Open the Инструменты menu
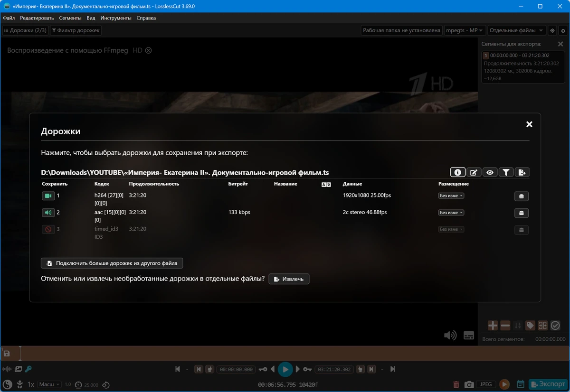 116,18
